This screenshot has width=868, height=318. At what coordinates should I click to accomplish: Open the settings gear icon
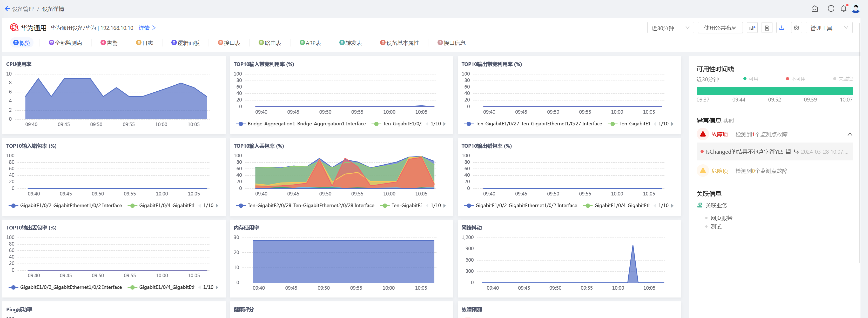[x=797, y=28]
